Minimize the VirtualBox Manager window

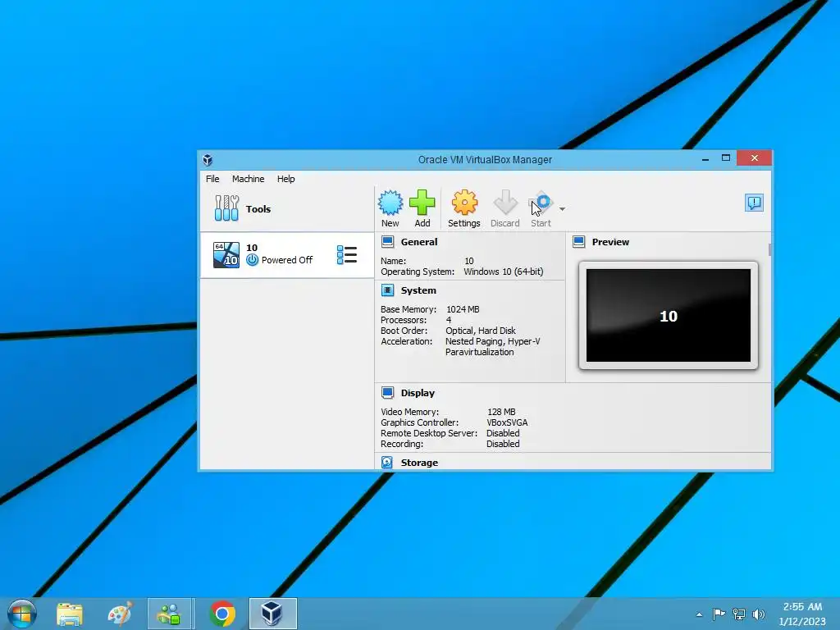(x=705, y=159)
